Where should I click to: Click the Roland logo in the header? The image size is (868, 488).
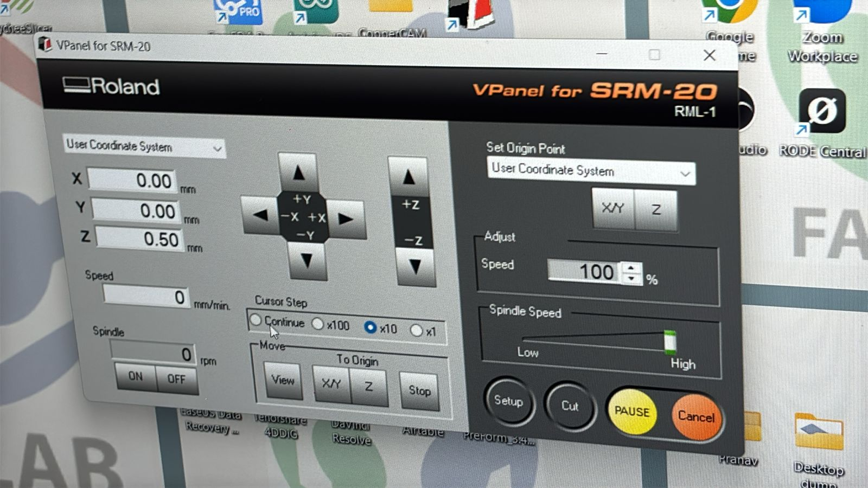tap(111, 86)
